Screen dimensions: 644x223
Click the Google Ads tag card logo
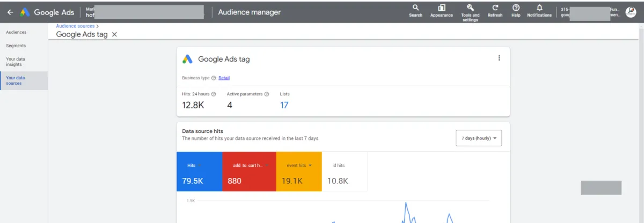[x=187, y=59]
